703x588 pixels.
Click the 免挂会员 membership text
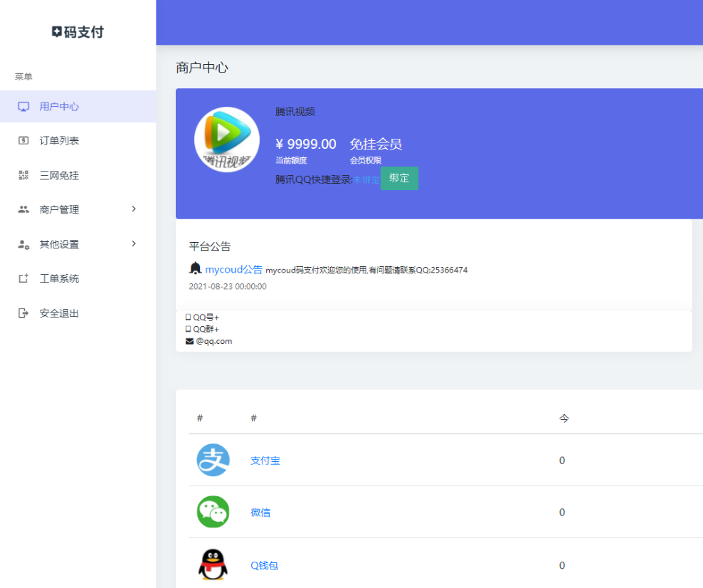pyautogui.click(x=376, y=144)
